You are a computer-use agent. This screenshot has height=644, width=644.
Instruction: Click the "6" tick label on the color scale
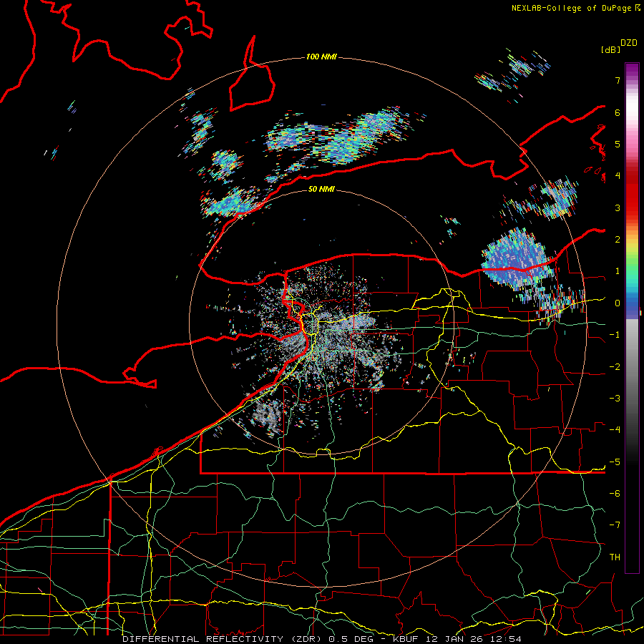618,112
